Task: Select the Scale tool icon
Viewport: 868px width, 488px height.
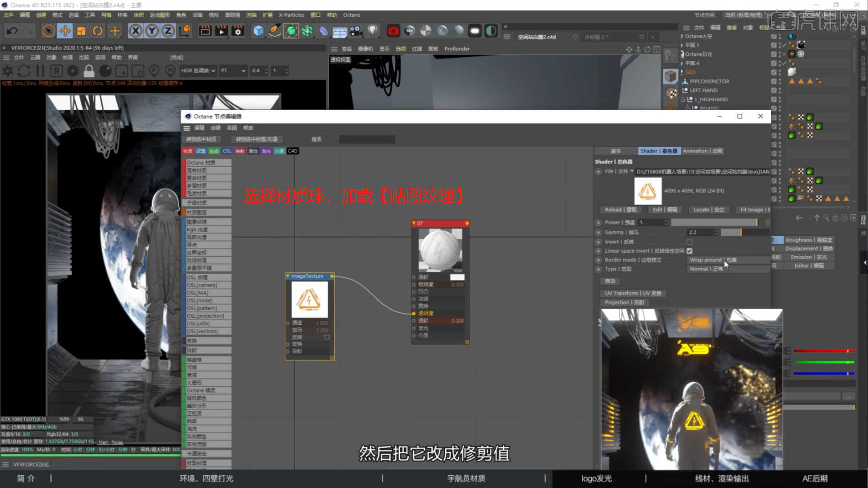Action: click(81, 31)
